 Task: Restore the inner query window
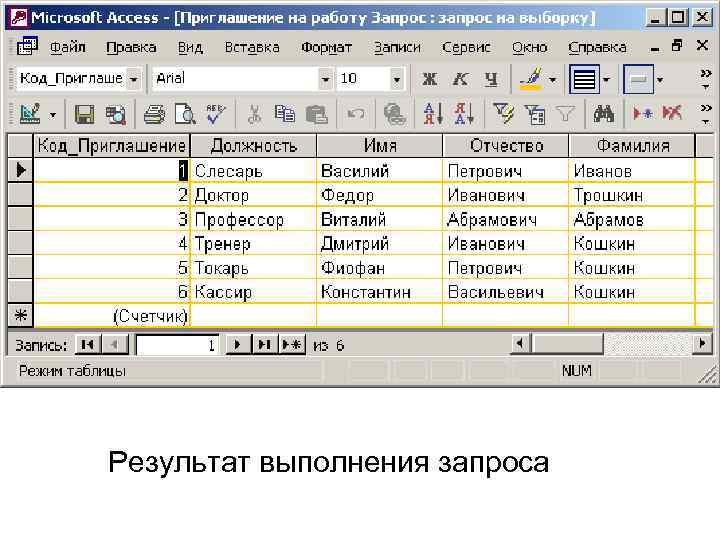click(677, 45)
